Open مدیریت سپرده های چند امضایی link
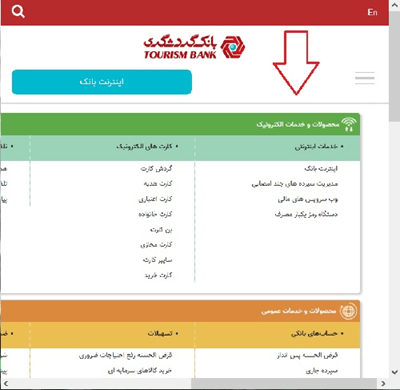 pyautogui.click(x=295, y=184)
